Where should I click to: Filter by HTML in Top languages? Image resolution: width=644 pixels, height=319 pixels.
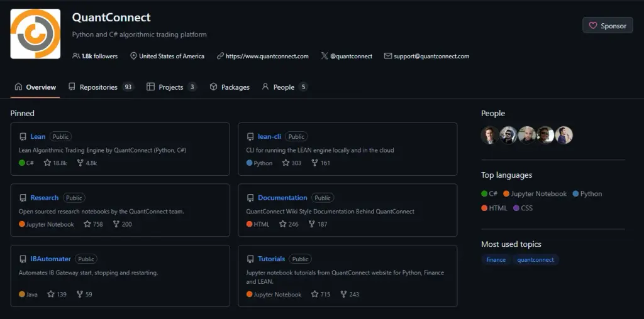coord(494,208)
